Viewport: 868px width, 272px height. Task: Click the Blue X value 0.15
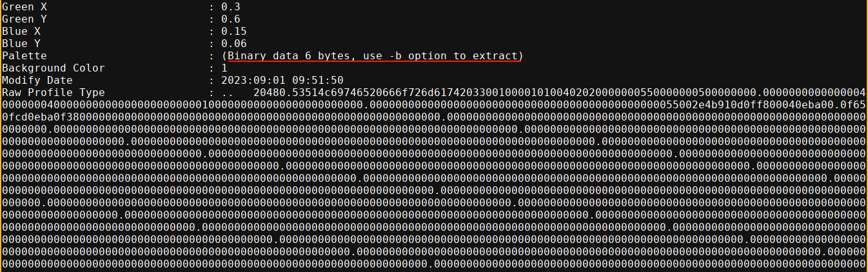[x=233, y=32]
